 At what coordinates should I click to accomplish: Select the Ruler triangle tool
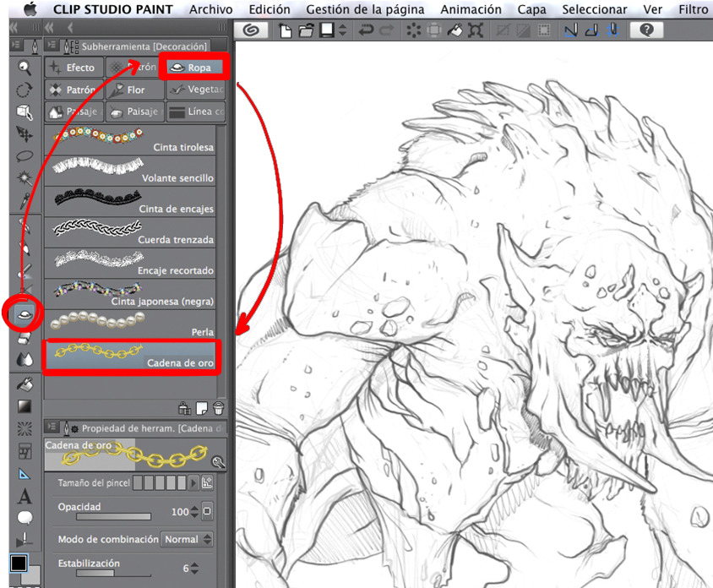point(24,474)
